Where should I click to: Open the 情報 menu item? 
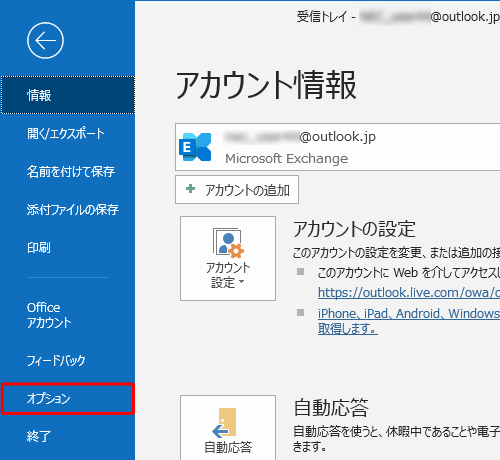[x=68, y=95]
